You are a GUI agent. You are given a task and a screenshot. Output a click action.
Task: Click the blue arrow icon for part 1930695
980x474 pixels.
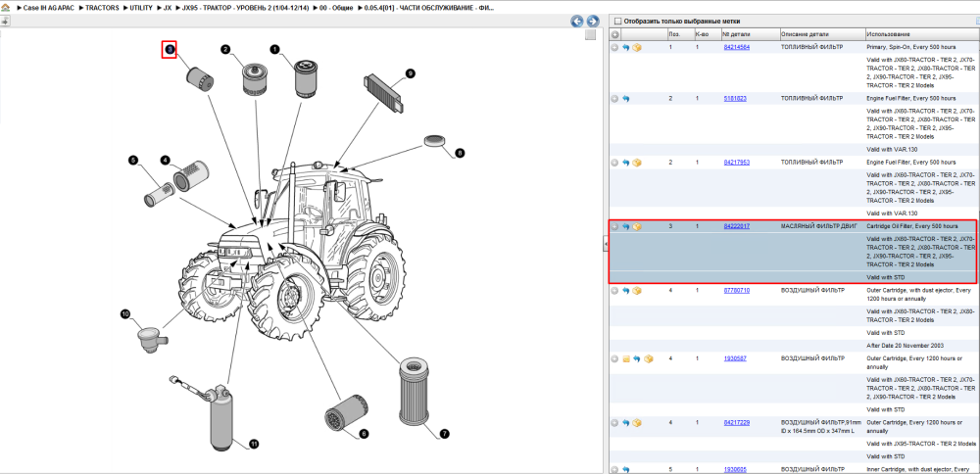[x=625, y=469]
